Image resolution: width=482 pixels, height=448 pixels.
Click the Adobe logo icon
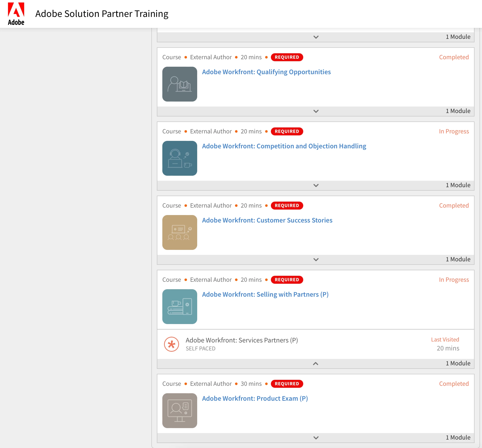(x=16, y=14)
